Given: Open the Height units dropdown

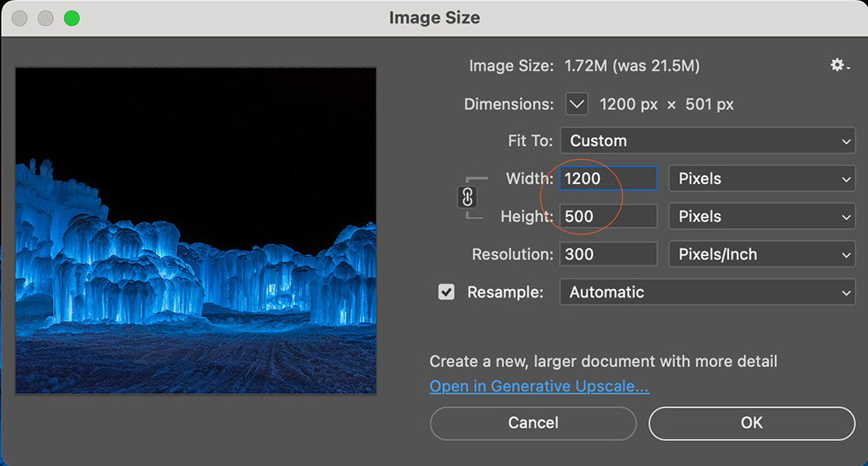Looking at the screenshot, I should (x=762, y=217).
